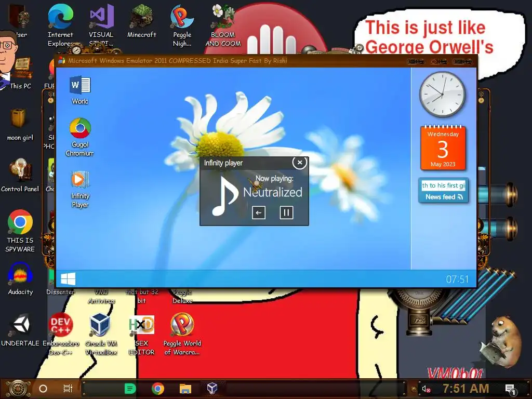Click the analog clock gadget
This screenshot has width=532, height=399.
point(443,95)
